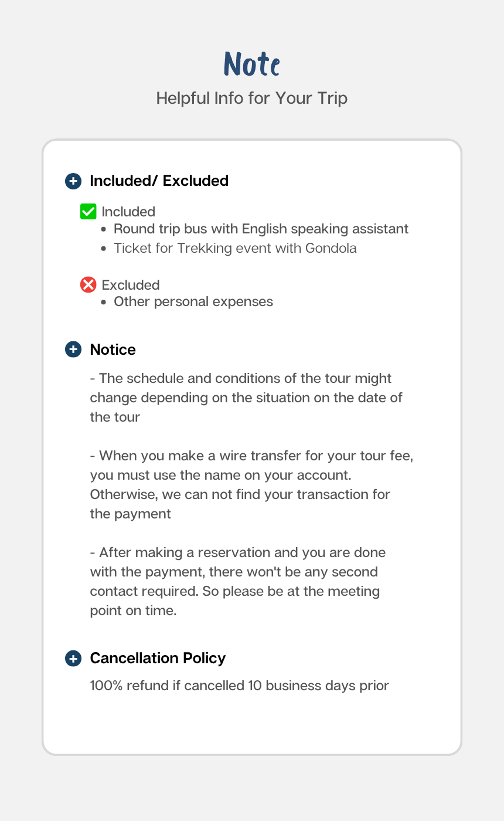Click the bullet before Other personal expenses
Image resolution: width=504 pixels, height=821 pixels.
click(x=104, y=302)
